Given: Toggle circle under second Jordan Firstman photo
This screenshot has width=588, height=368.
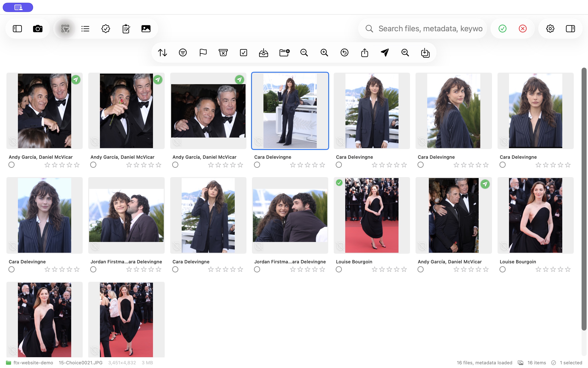Looking at the screenshot, I should 257,269.
